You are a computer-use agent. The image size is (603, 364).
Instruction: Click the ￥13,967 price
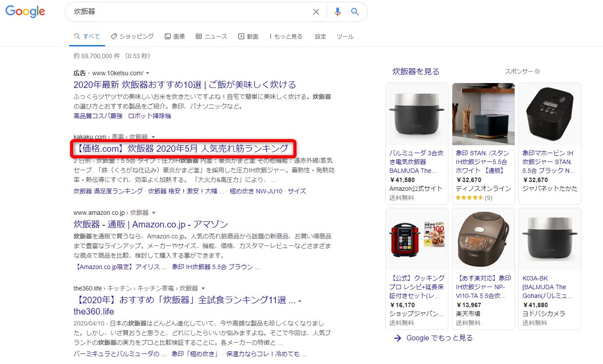(469, 305)
